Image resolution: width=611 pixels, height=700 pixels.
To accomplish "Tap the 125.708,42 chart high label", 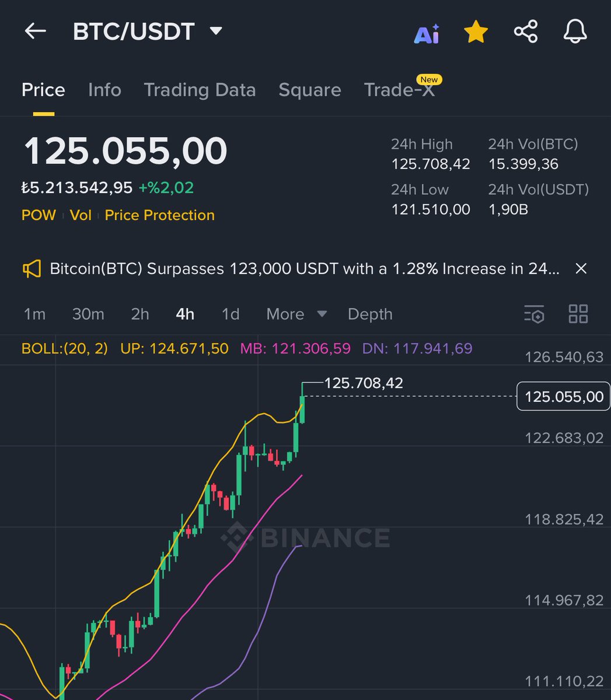I will (x=364, y=383).
